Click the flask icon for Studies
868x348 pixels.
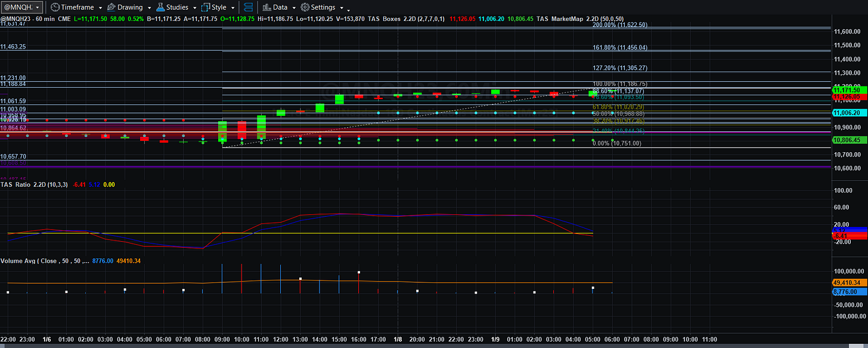[161, 7]
